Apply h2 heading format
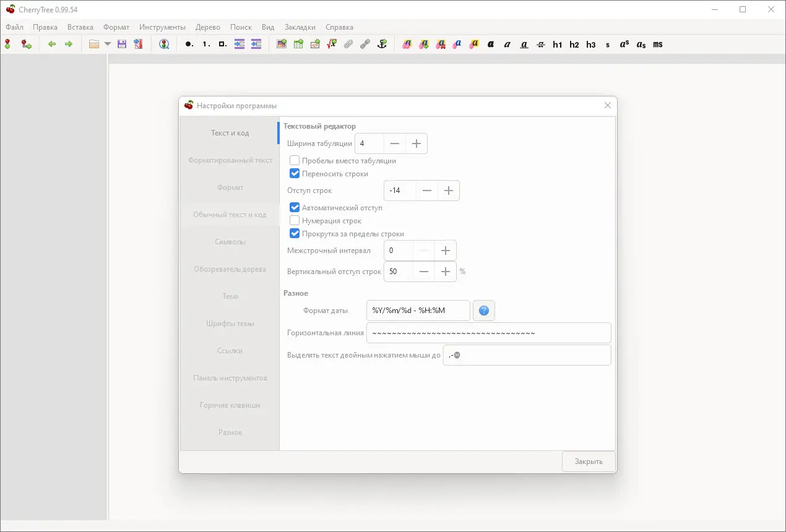 click(x=574, y=44)
